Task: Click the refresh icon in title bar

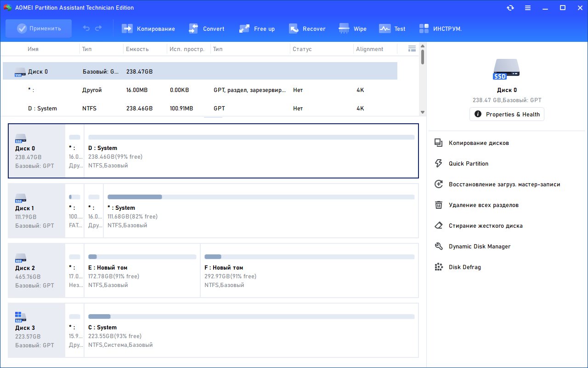Action: pyautogui.click(x=510, y=8)
